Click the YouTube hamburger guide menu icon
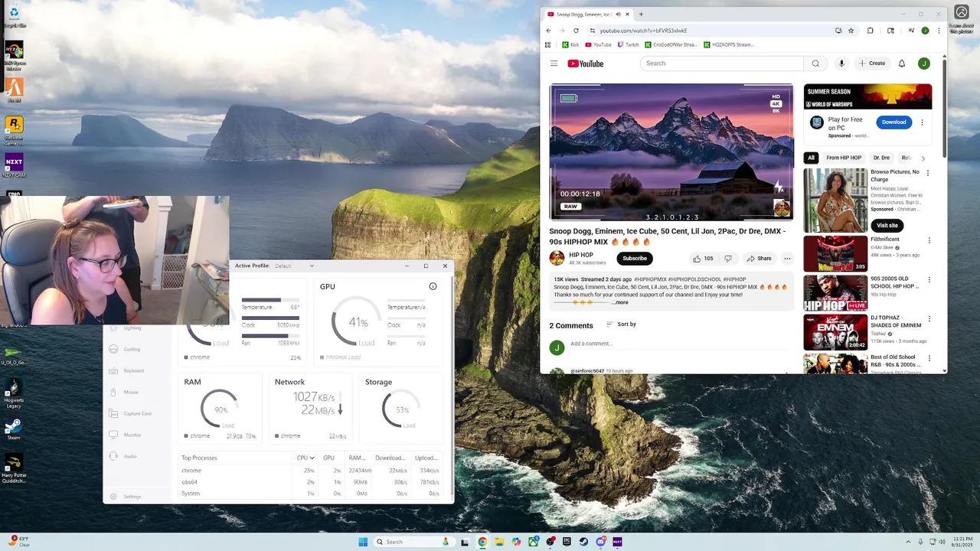The width and height of the screenshot is (980, 551). click(554, 64)
